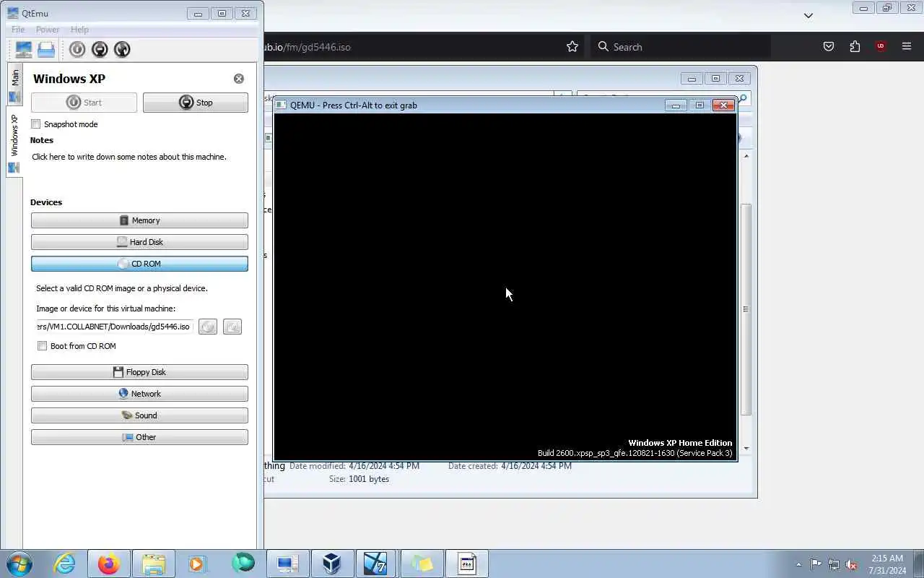
Task: Click the 'Date created: 4/16/2024 4:54 PM' text
Action: click(x=510, y=466)
